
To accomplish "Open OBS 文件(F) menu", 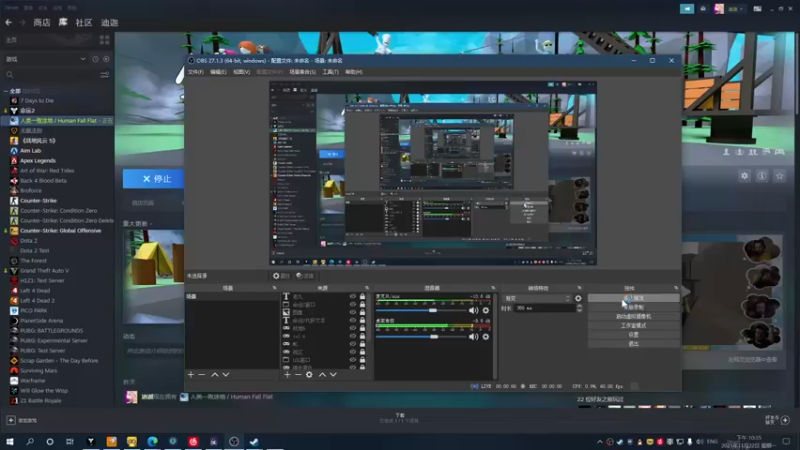I will click(x=195, y=72).
